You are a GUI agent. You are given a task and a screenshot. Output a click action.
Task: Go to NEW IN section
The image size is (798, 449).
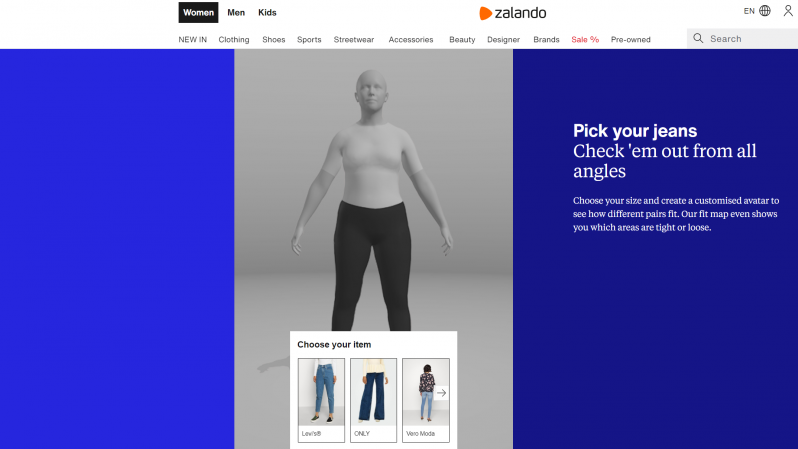click(192, 40)
